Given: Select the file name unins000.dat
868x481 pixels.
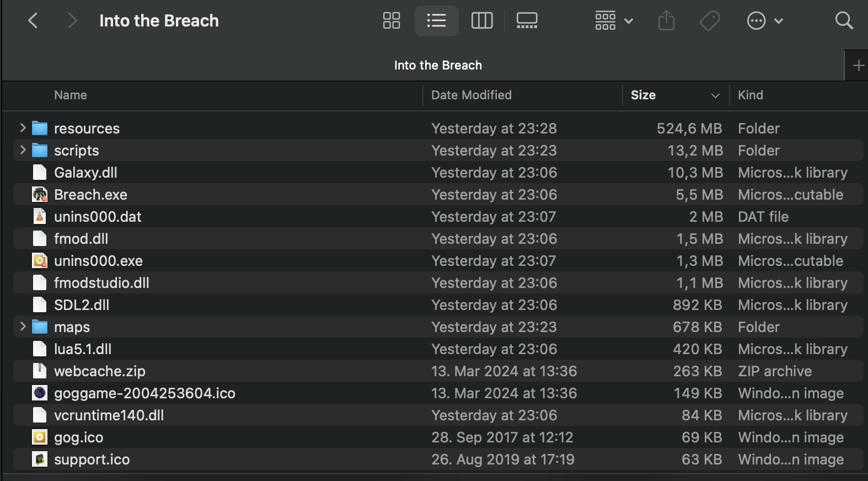Looking at the screenshot, I should point(98,217).
